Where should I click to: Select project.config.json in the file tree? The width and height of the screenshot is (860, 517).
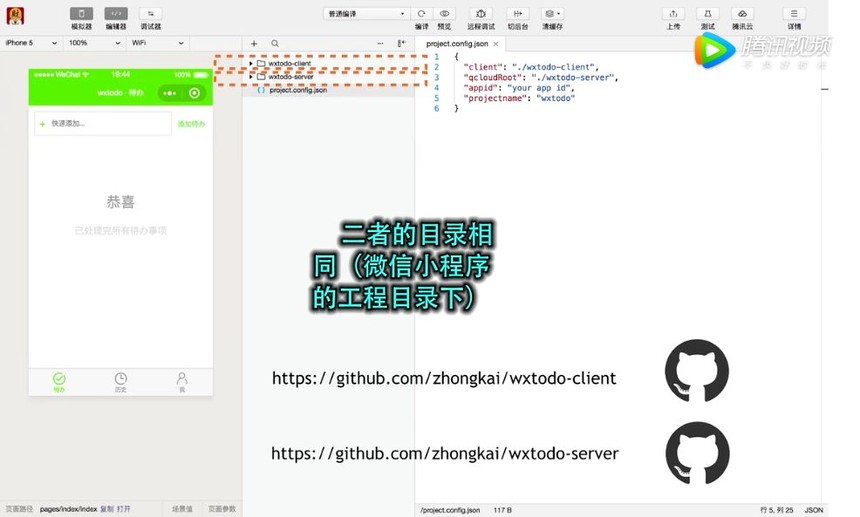point(298,90)
